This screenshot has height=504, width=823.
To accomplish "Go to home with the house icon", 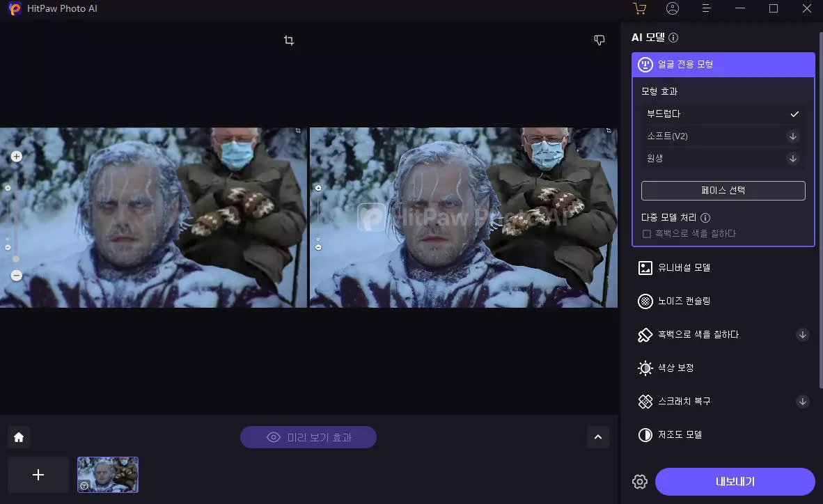I will 19,437.
